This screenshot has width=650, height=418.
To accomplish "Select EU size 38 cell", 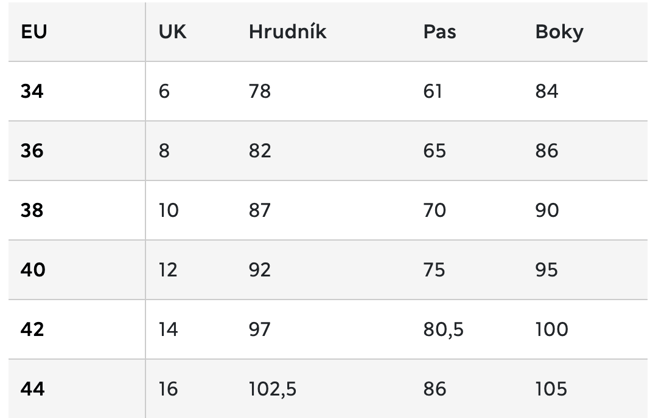I will 33,211.
